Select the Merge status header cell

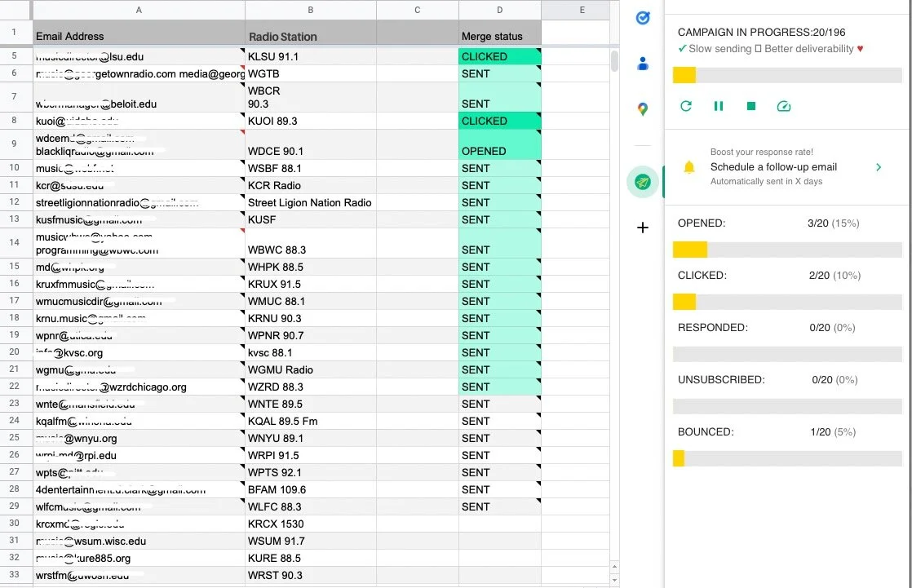(499, 33)
